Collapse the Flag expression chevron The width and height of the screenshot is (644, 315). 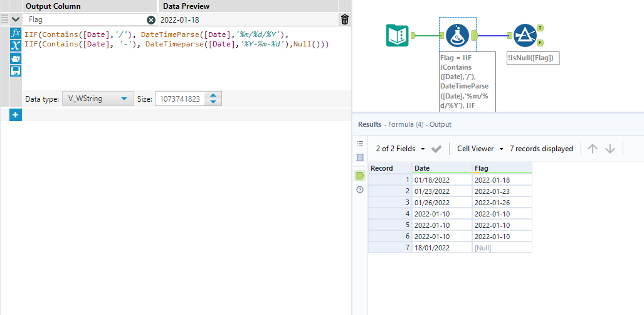coord(16,19)
